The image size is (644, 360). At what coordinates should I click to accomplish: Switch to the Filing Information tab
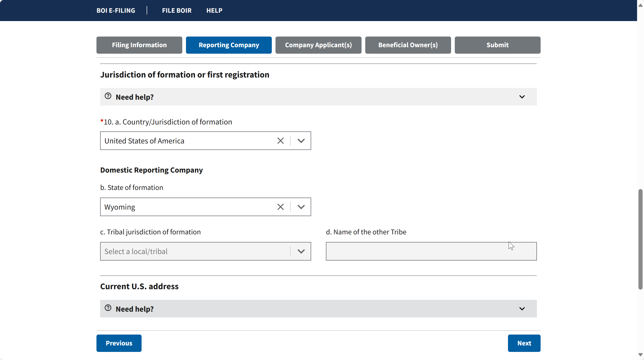(139, 45)
